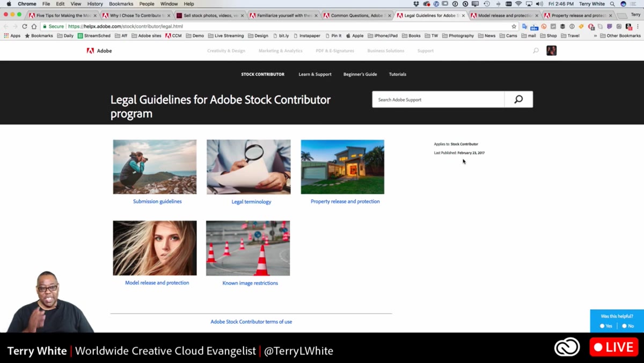This screenshot has height=363, width=644.
Task: Open the house Property release thumbnail
Action: click(x=342, y=167)
